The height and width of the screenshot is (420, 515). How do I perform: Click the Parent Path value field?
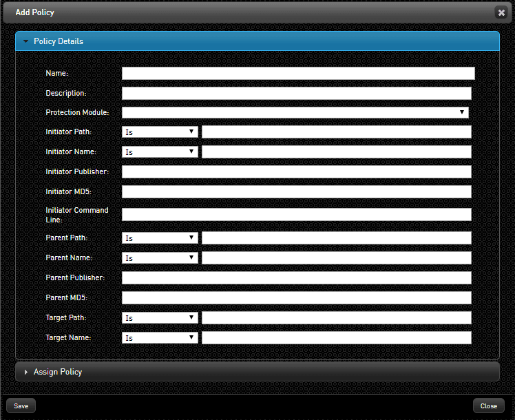tap(336, 238)
